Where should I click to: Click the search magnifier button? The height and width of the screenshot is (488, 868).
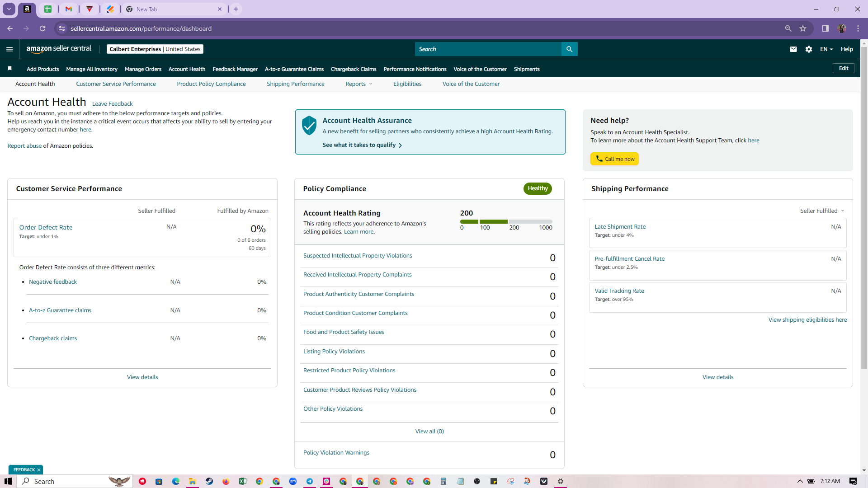click(569, 49)
